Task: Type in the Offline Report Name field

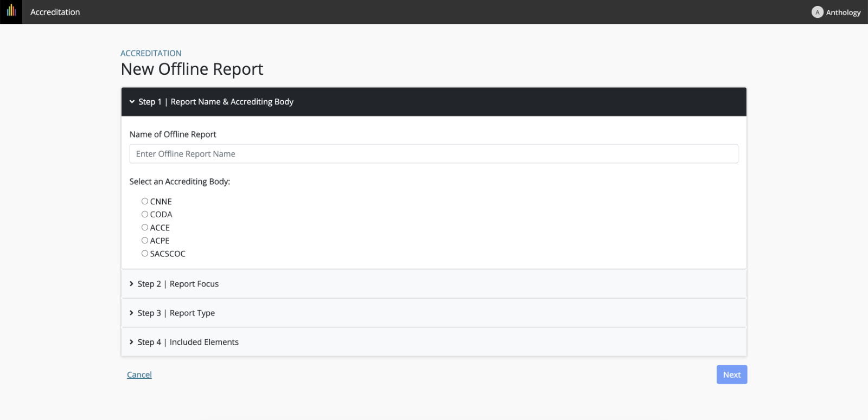Action: coord(433,154)
